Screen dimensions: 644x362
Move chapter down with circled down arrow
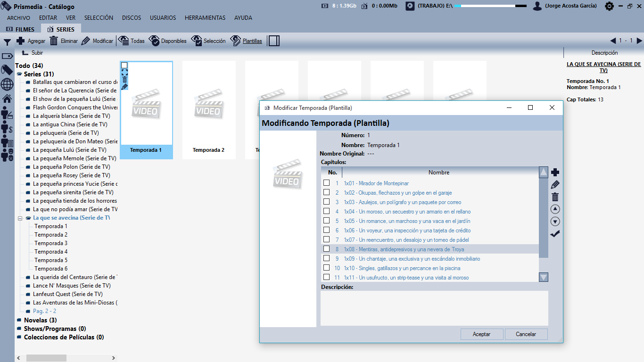pos(555,222)
